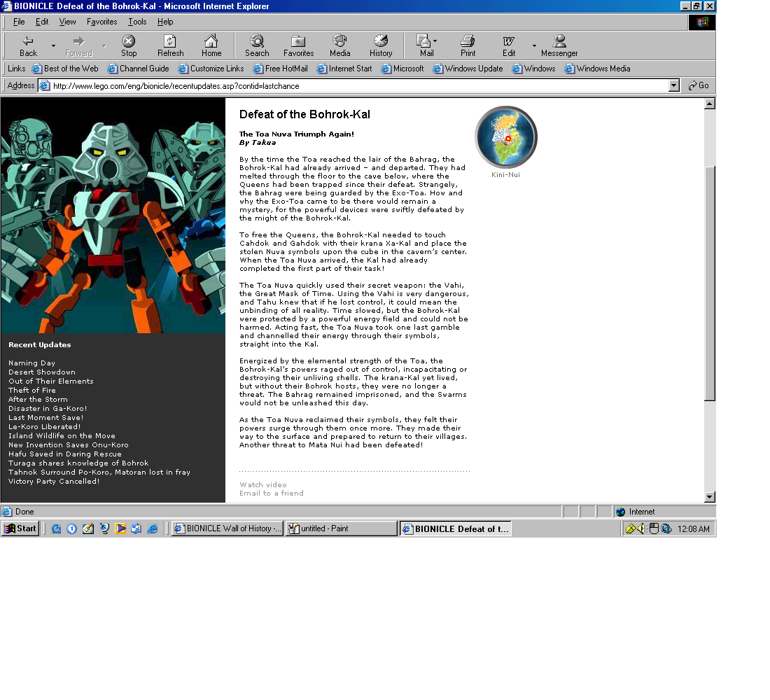
Task: Open Hafu Saved in Daring Rescue update
Action: (x=65, y=454)
